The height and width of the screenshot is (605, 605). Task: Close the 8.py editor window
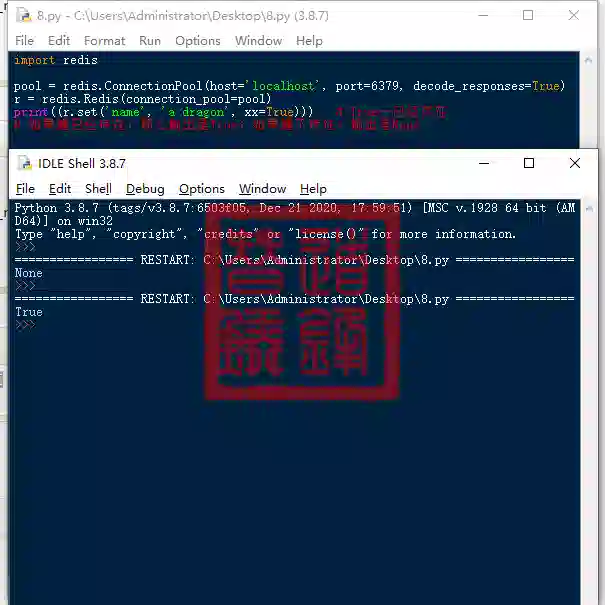pos(573,15)
